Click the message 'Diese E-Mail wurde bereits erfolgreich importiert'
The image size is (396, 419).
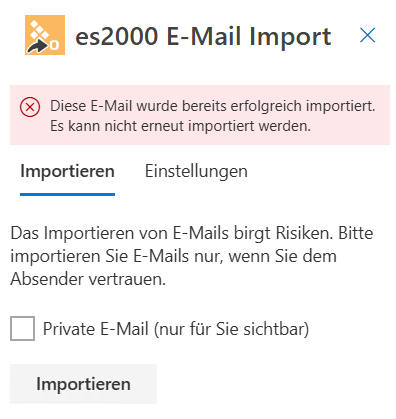[x=213, y=106]
